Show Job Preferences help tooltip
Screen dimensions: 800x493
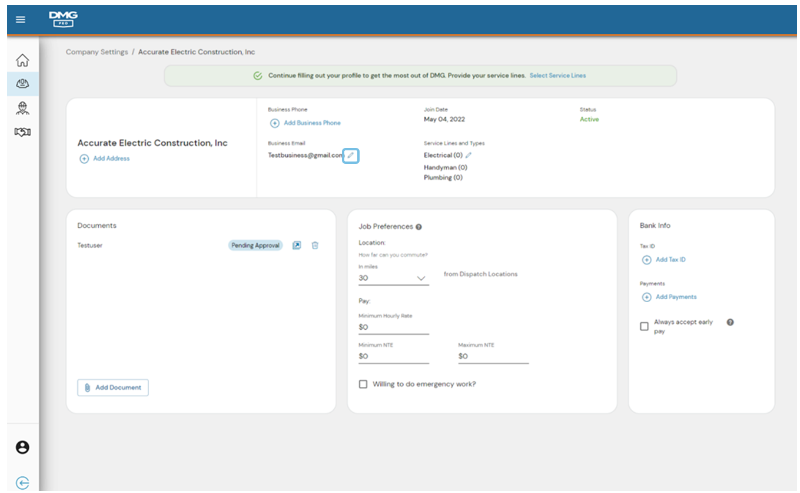tap(418, 227)
